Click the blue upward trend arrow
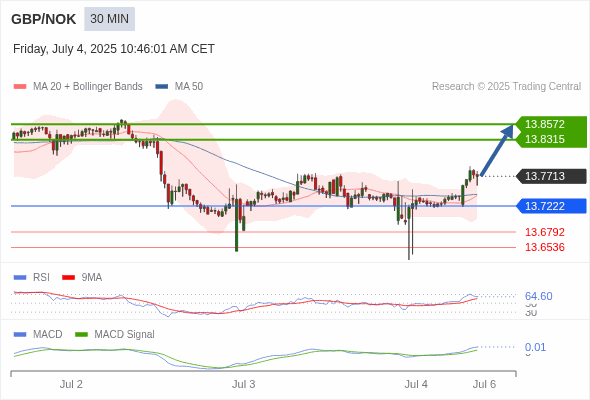The height and width of the screenshot is (400, 590). coord(497,150)
